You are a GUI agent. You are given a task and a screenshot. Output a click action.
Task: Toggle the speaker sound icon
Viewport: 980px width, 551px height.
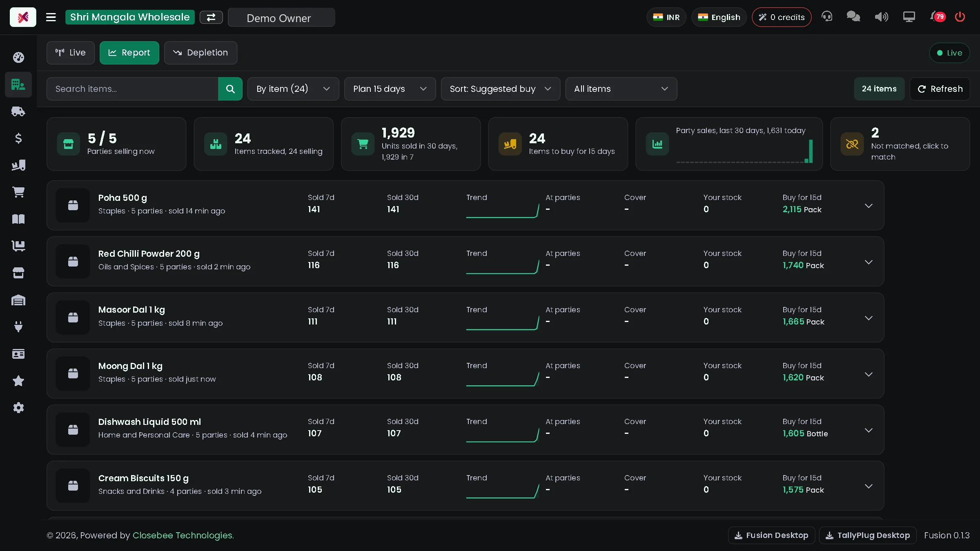pos(881,17)
